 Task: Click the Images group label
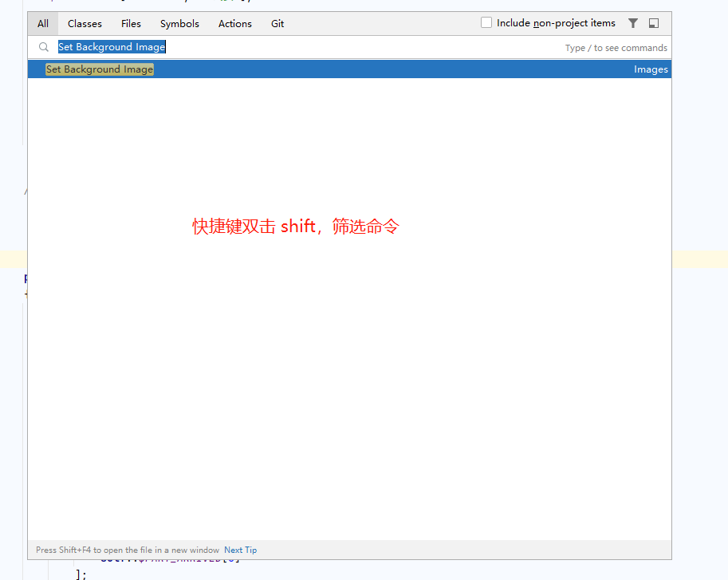[x=650, y=69]
